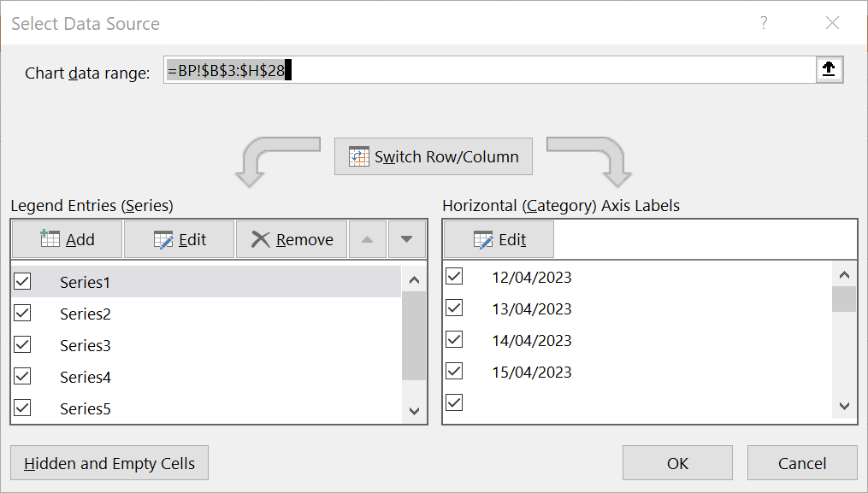The width and height of the screenshot is (868, 493).
Task: Uncheck the 13/04/2023 label checkbox
Action: (454, 308)
